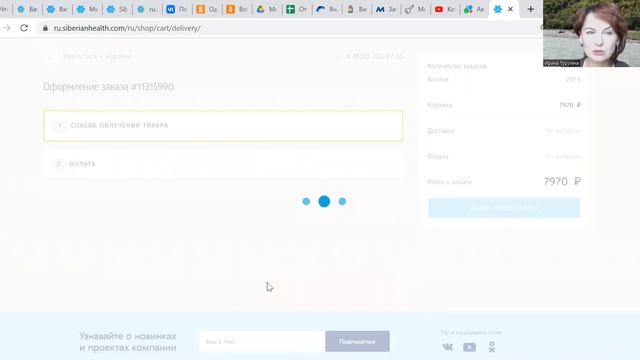Click the Вернуться в корзину link
Screen dimensions: 640x360
tap(98, 56)
